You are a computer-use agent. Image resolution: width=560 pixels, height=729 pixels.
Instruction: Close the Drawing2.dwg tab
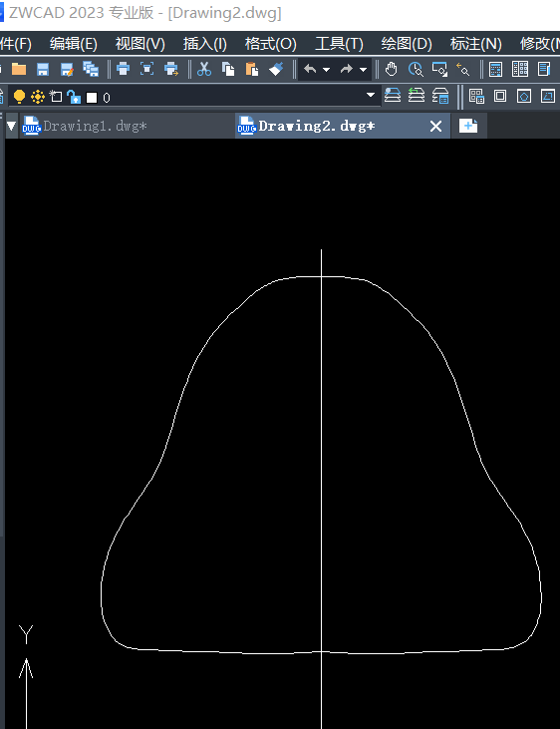[x=435, y=126]
